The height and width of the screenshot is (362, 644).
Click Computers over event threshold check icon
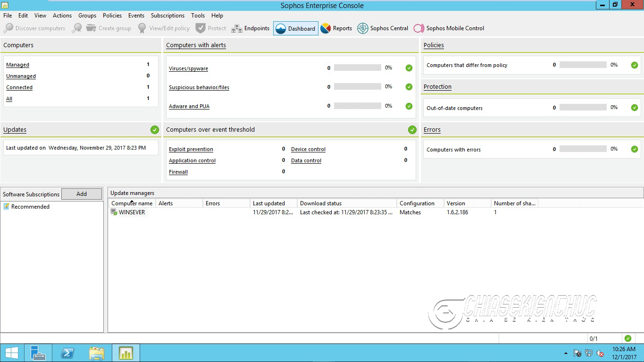(x=412, y=129)
